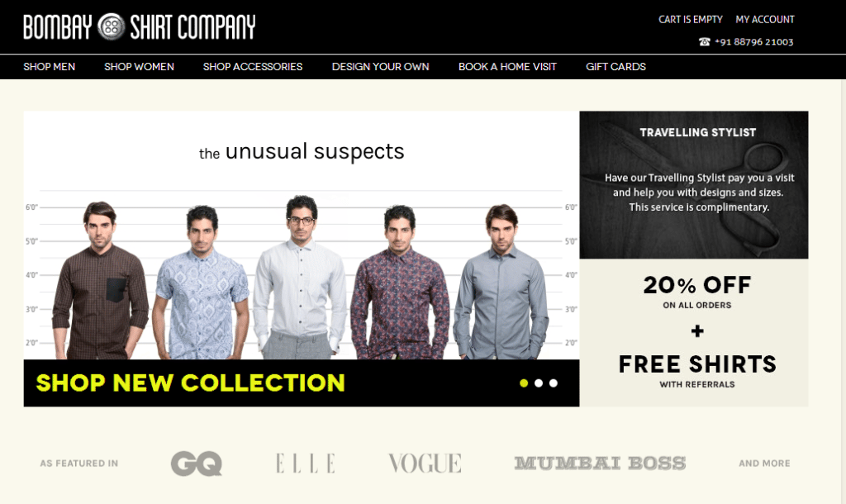
Task: Click the Cart Is Empty link
Action: click(690, 20)
